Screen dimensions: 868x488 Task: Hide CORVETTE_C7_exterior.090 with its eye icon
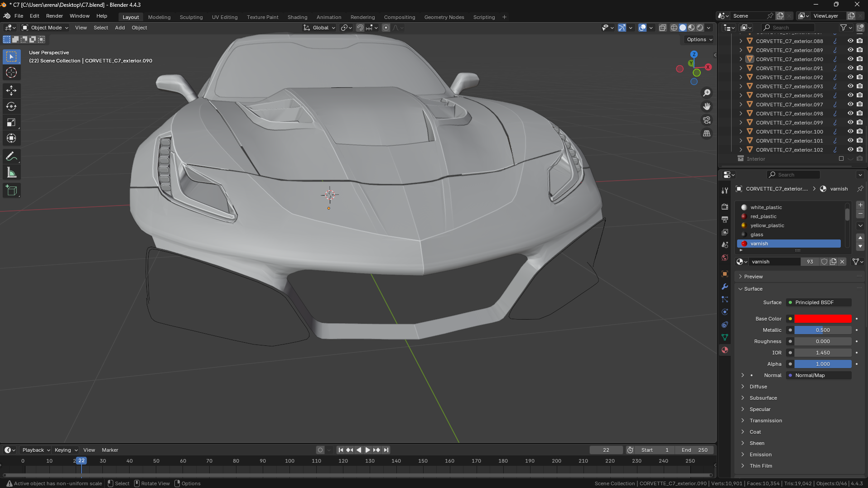[x=850, y=59]
